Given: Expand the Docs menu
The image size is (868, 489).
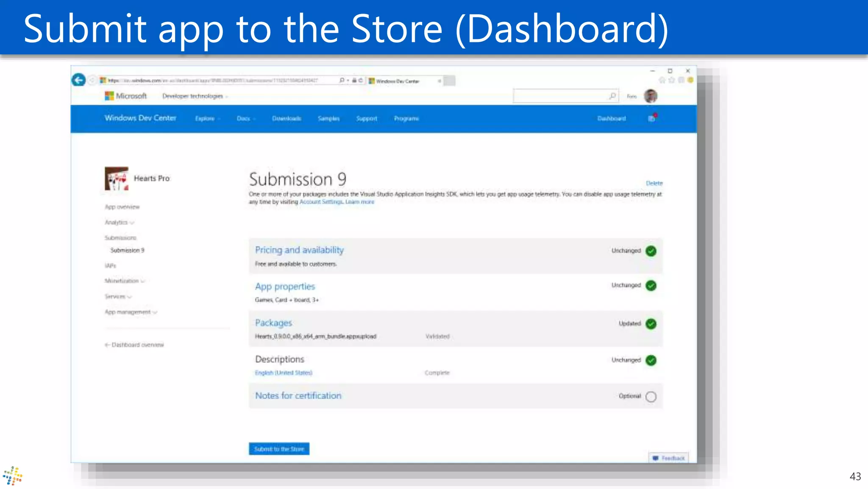Looking at the screenshot, I should coord(246,118).
